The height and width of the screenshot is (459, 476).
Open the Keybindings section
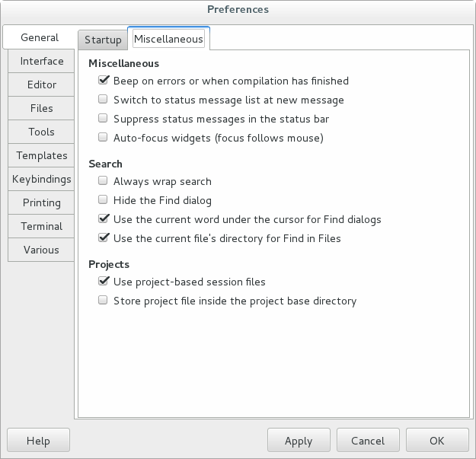pyautogui.click(x=41, y=179)
